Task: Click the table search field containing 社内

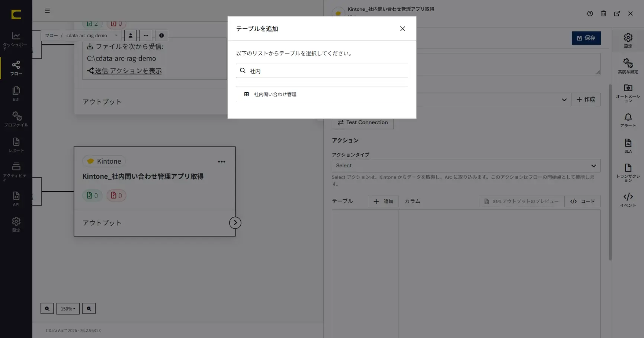Action: (322, 71)
